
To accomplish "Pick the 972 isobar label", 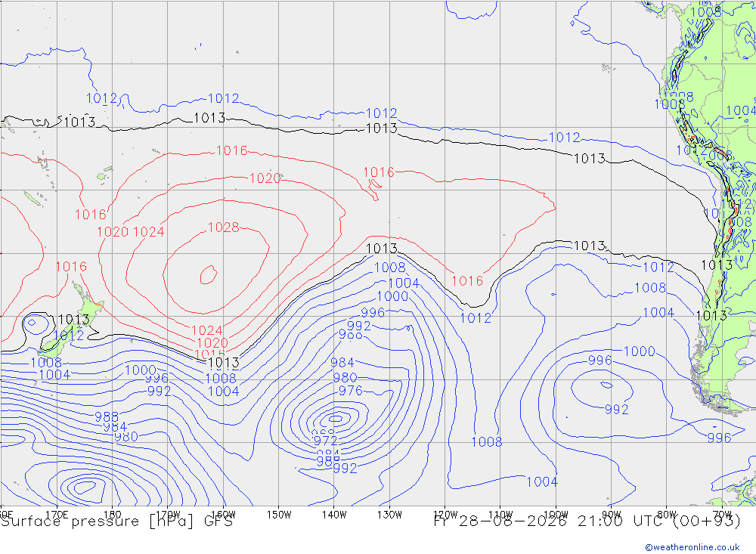I will [x=325, y=441].
